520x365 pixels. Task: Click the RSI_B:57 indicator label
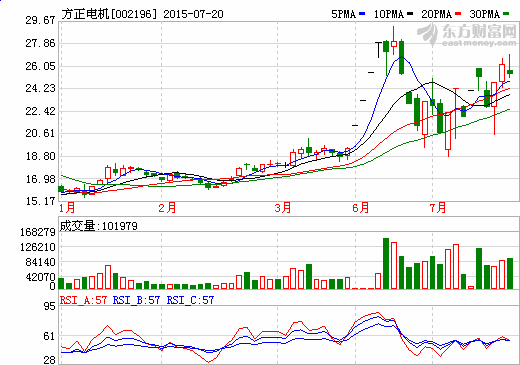click(x=136, y=300)
